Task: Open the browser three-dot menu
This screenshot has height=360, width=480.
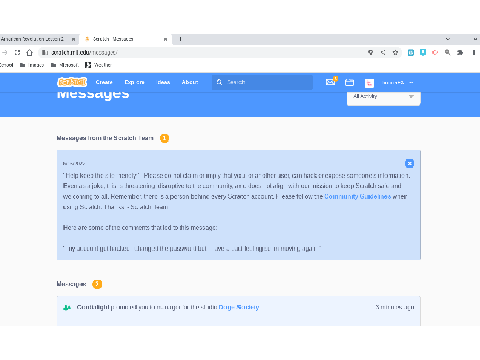Action: coord(473,52)
